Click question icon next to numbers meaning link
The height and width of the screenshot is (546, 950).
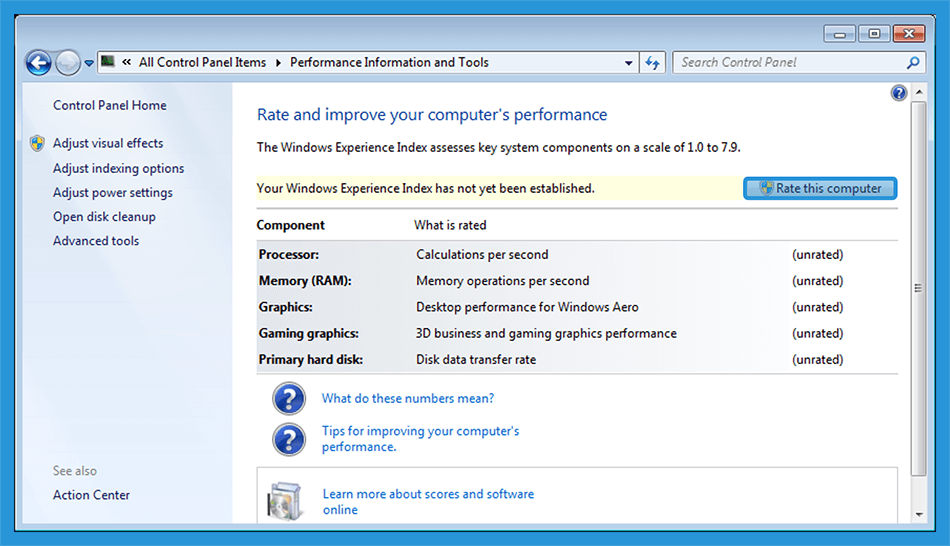(289, 399)
